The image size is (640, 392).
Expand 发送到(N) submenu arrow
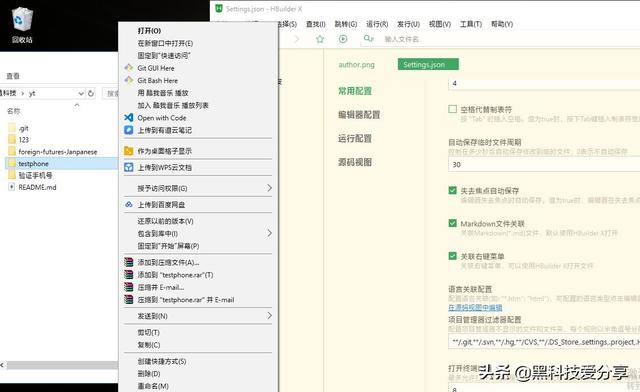[269, 316]
